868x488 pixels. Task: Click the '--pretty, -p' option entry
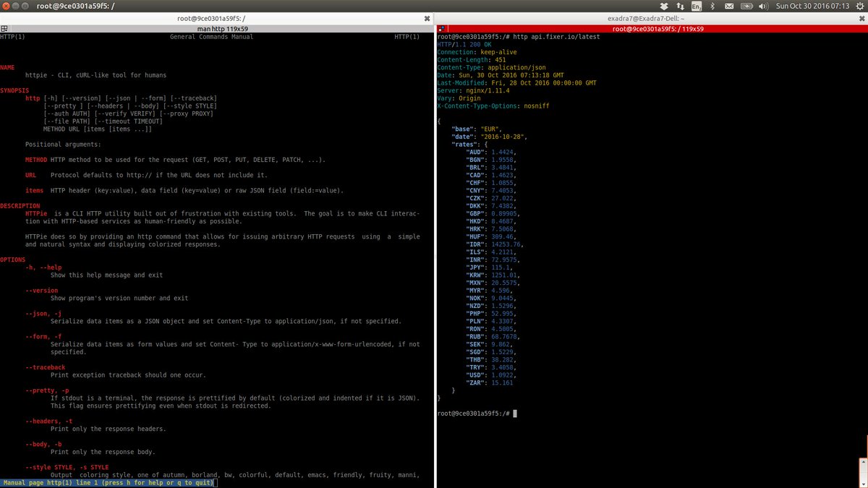click(x=47, y=390)
